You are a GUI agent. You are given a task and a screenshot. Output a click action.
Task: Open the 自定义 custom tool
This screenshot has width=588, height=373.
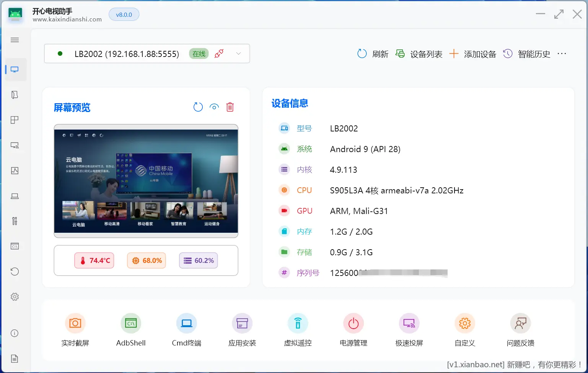(x=464, y=329)
